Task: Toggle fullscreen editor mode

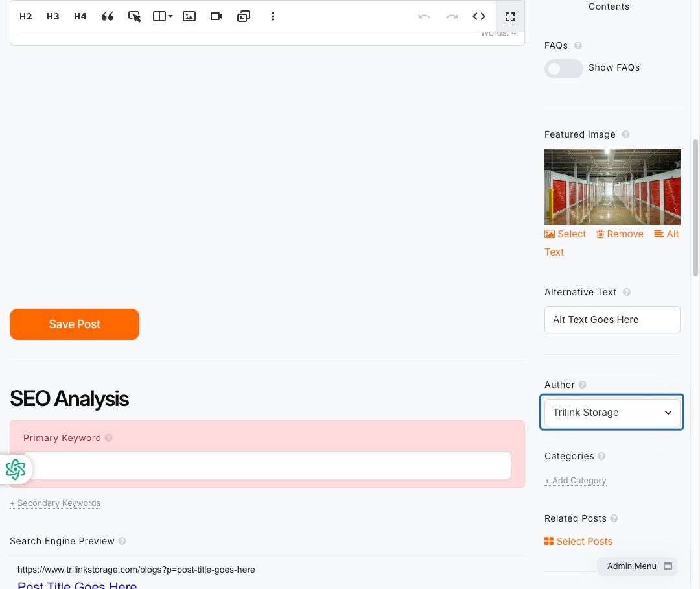Action: pos(510,16)
